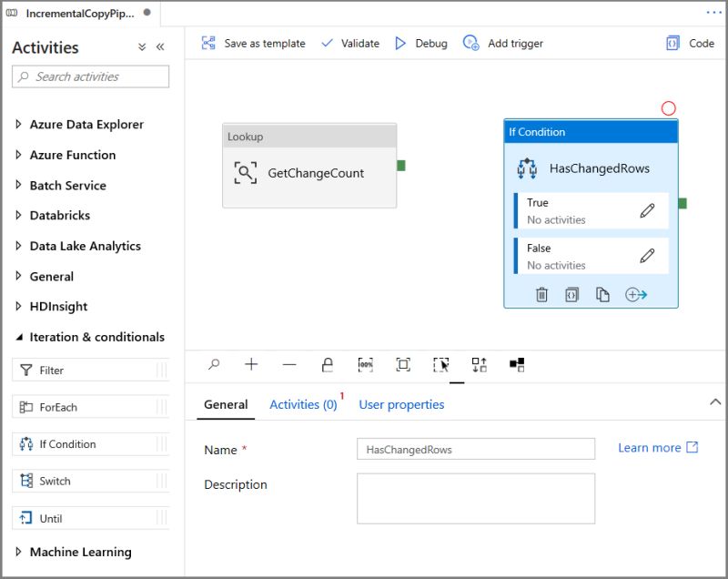
Task: Delete the HasChangedRows activity via trash icon
Action: pos(541,294)
